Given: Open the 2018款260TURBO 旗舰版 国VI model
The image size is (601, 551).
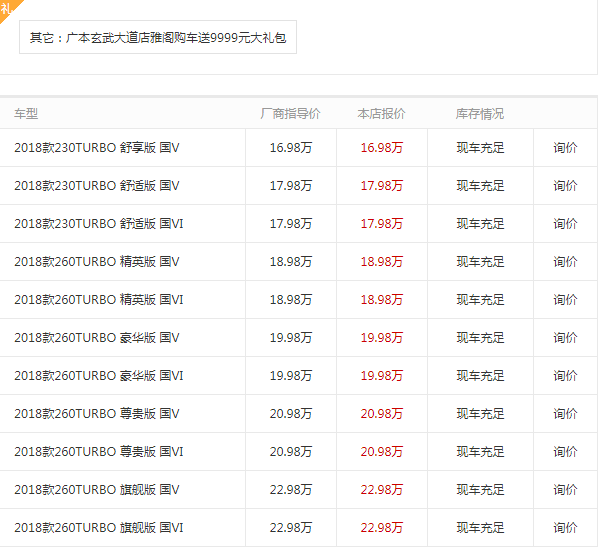Looking at the screenshot, I should [x=99, y=528].
